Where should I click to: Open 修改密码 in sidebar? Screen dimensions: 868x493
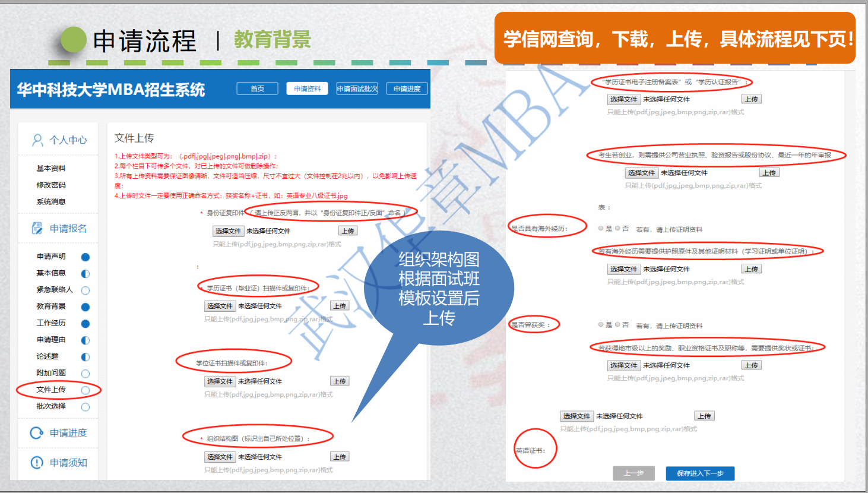(x=51, y=185)
